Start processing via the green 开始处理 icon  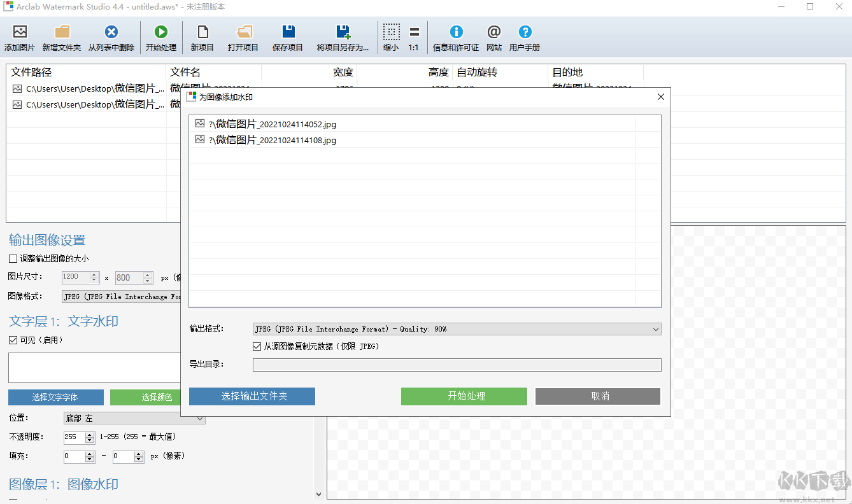point(161,36)
